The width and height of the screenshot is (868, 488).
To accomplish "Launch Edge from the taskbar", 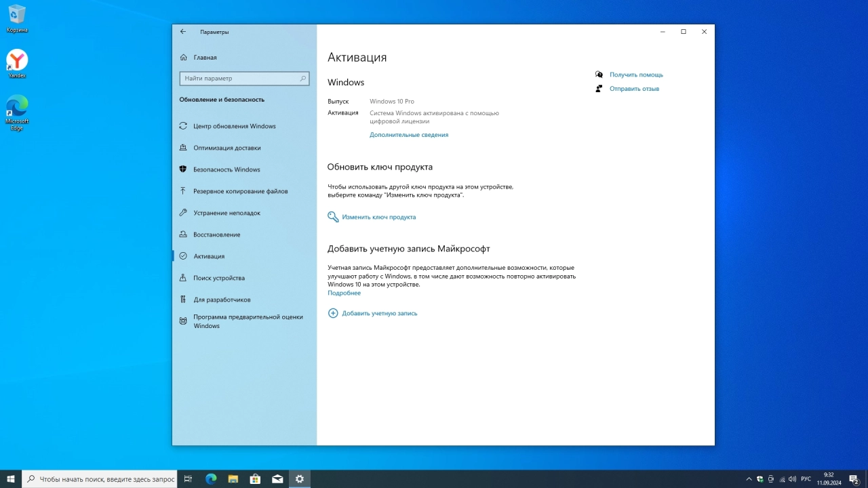I will pyautogui.click(x=211, y=479).
